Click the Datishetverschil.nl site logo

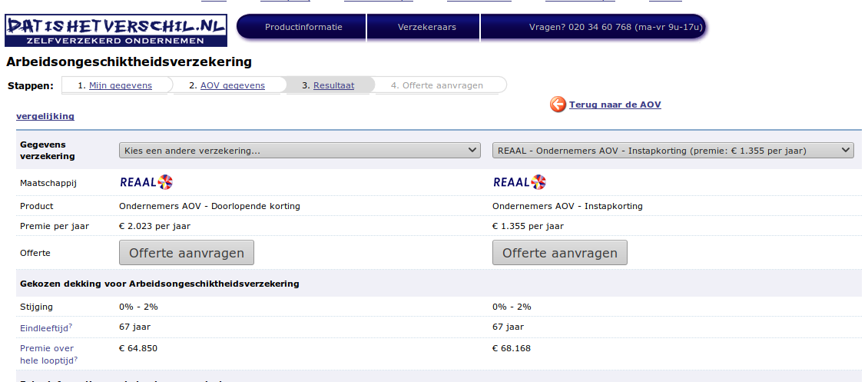click(x=116, y=31)
